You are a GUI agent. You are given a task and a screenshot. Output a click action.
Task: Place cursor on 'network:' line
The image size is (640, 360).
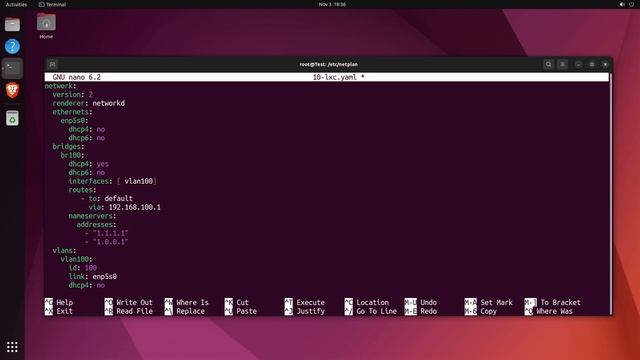pyautogui.click(x=60, y=86)
